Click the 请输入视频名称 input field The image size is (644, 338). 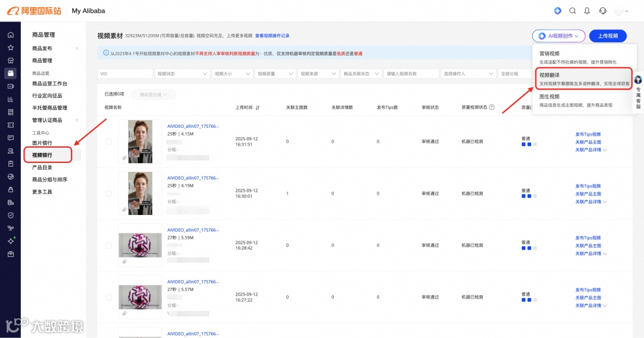click(411, 73)
